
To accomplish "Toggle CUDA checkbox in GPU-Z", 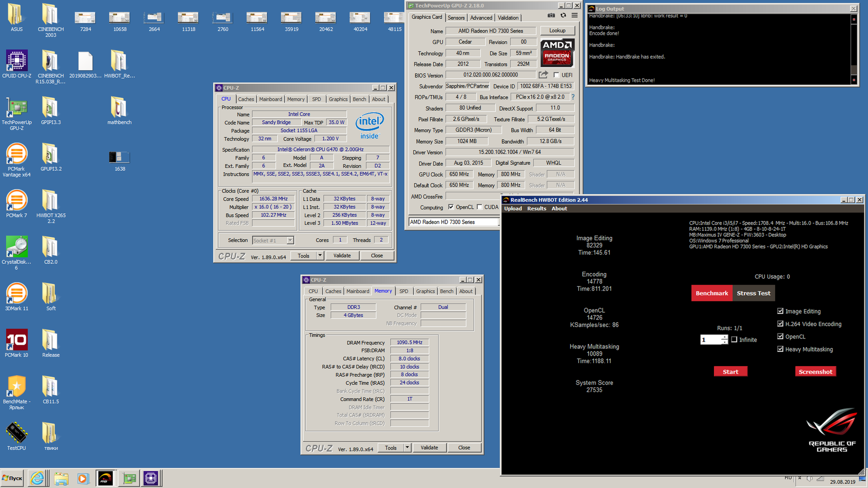I will coord(479,207).
